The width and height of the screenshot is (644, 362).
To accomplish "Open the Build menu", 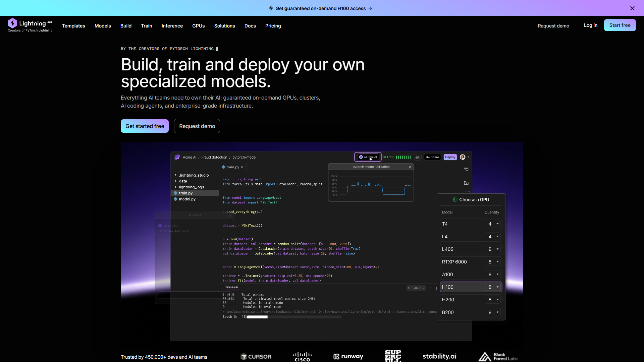I will coord(126,26).
